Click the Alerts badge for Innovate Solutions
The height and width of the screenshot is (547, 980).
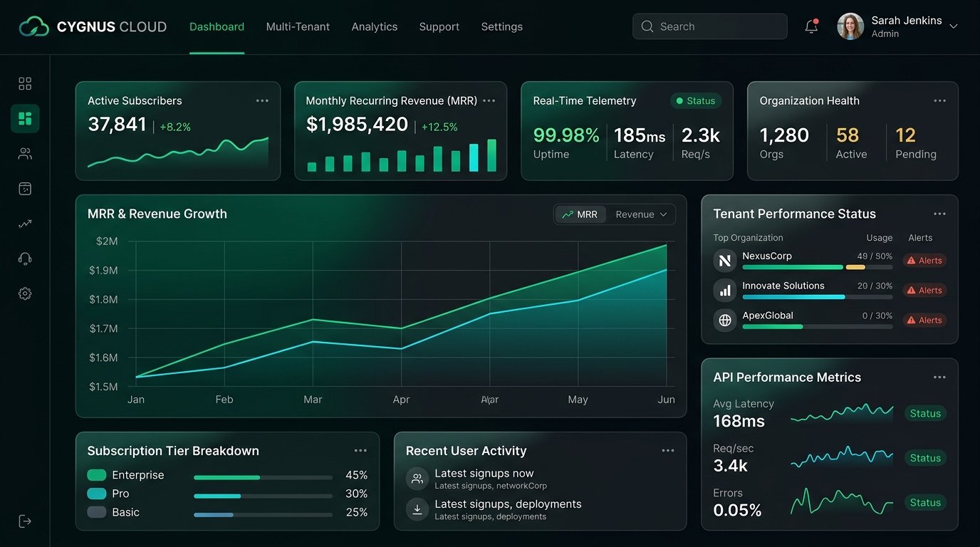(x=924, y=291)
